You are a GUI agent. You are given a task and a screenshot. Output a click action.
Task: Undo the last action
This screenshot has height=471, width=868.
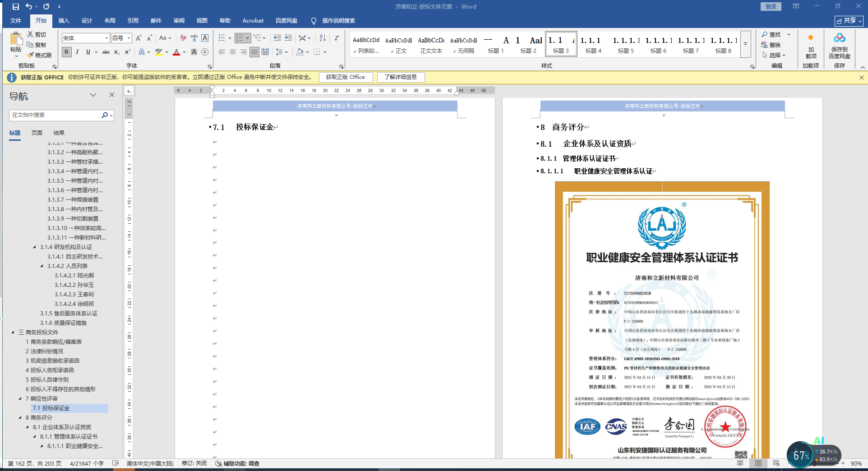[29, 7]
